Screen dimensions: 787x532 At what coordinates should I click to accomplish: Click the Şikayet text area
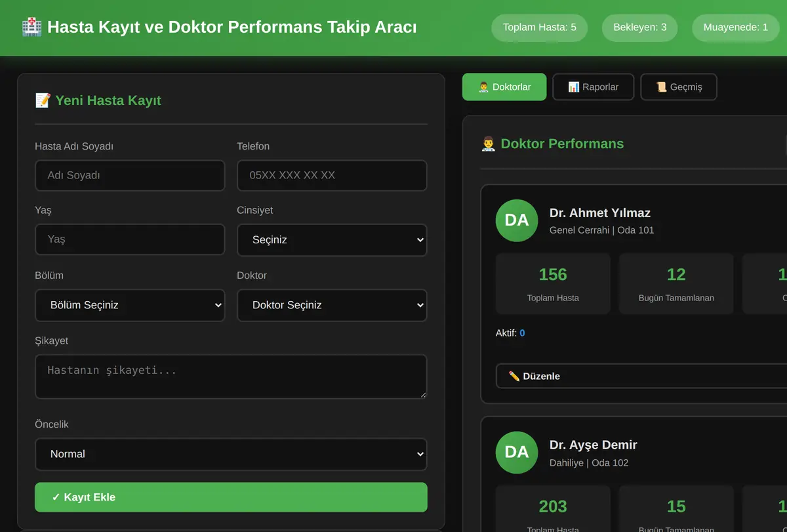231,377
